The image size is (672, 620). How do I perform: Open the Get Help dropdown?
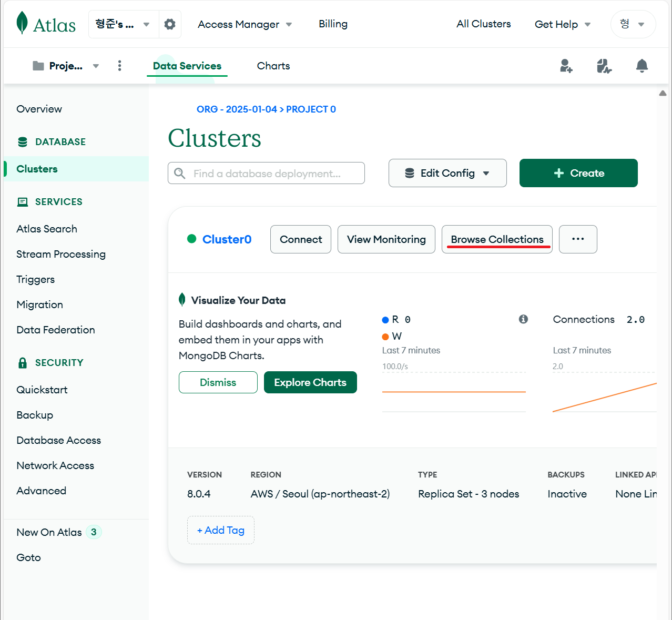563,24
